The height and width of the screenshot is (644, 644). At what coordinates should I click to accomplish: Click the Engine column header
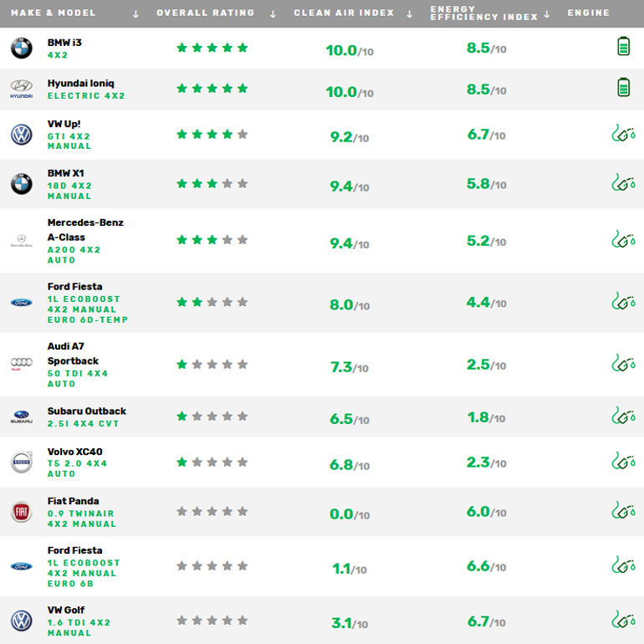tap(589, 13)
